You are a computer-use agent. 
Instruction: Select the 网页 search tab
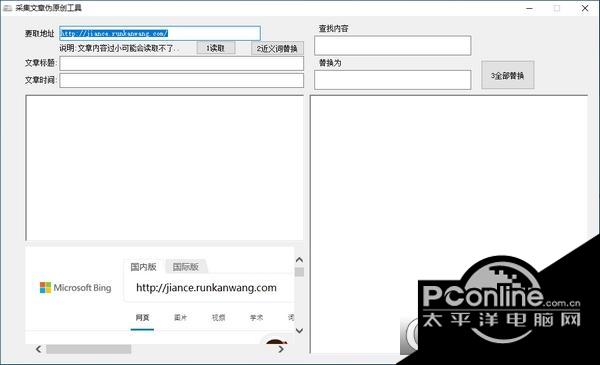pyautogui.click(x=142, y=318)
